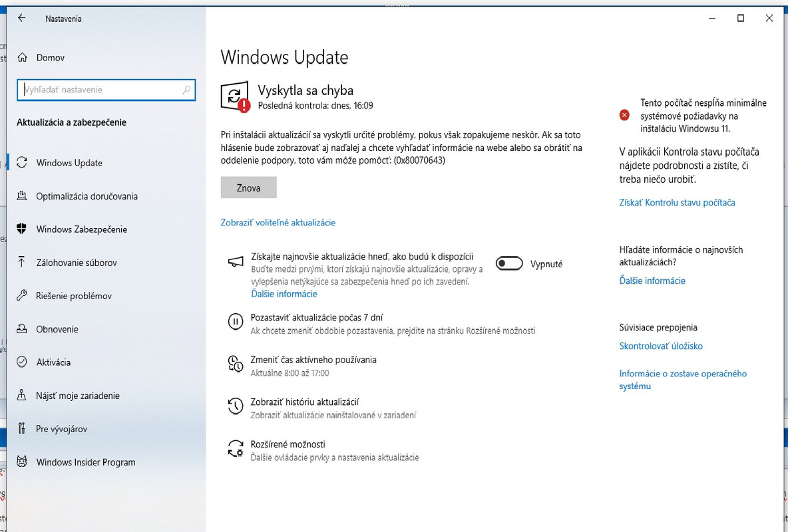Image resolution: width=788 pixels, height=532 pixels.
Task: Click the Optimalizácia doručovania icon
Action: pyautogui.click(x=21, y=196)
